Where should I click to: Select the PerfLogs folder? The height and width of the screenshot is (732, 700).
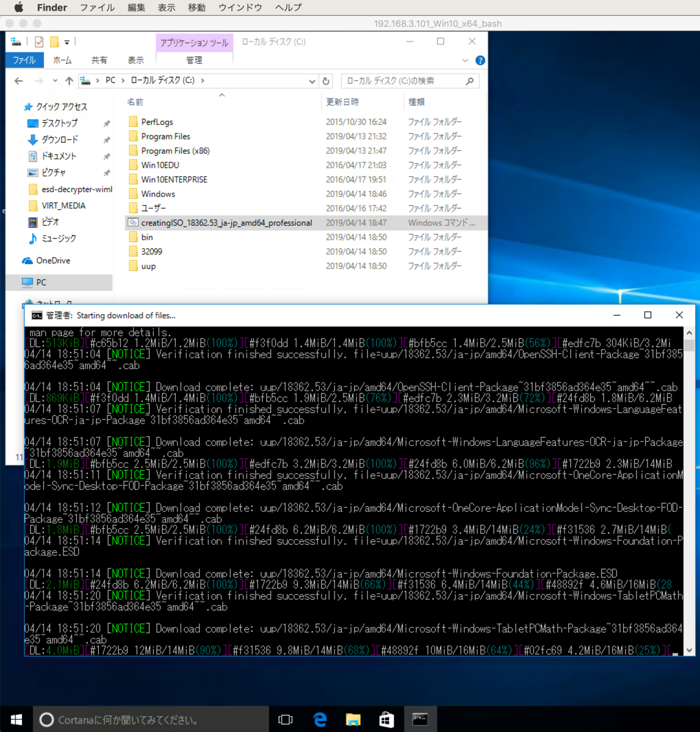tap(157, 122)
